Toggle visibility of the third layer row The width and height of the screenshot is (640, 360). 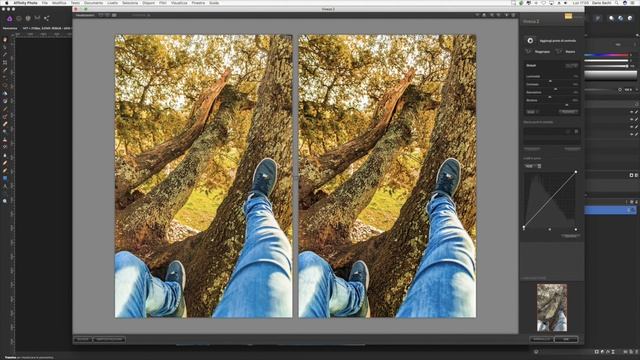coord(631,127)
